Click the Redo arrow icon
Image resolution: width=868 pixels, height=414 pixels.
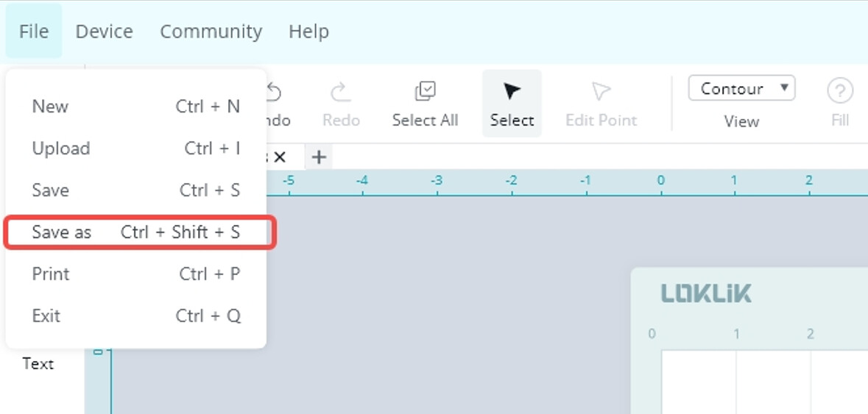340,92
